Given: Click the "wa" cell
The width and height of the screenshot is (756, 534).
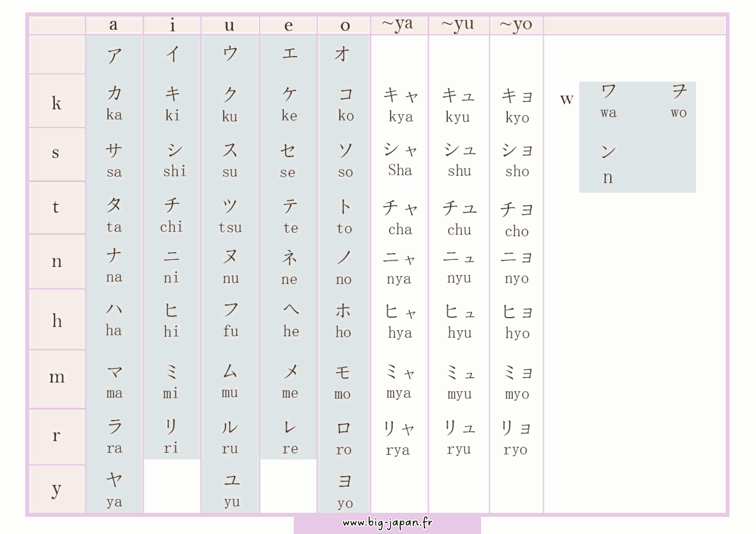Looking at the screenshot, I should (608, 102).
